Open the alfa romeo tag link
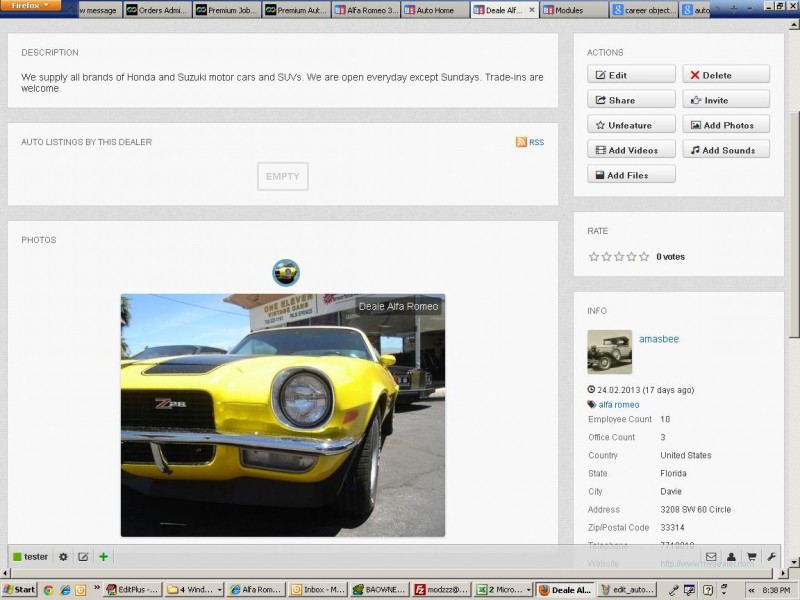800x600 pixels. (x=618, y=405)
